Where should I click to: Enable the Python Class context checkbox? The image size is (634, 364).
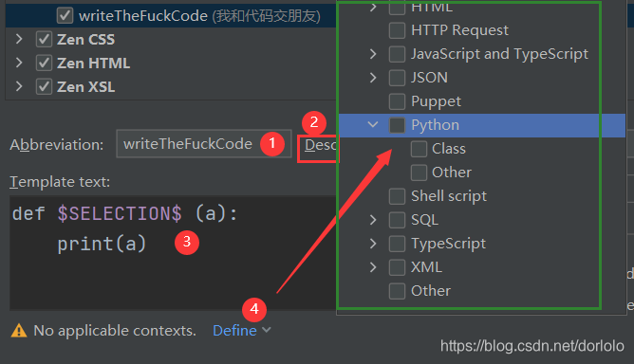(419, 149)
